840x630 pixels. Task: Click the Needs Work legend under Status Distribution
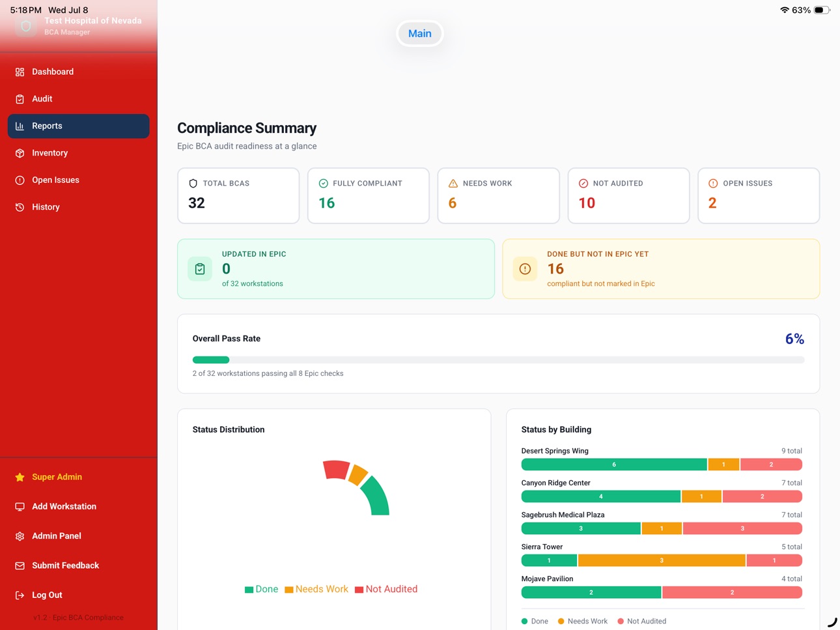click(x=316, y=589)
